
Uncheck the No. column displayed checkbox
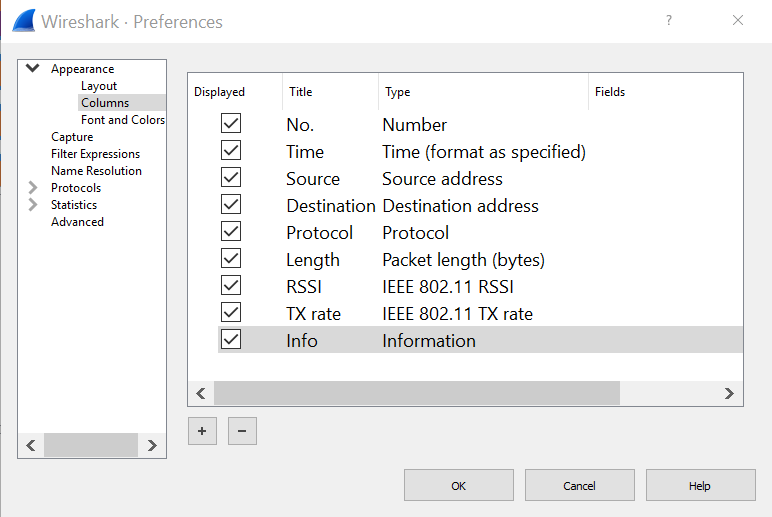[x=230, y=123]
